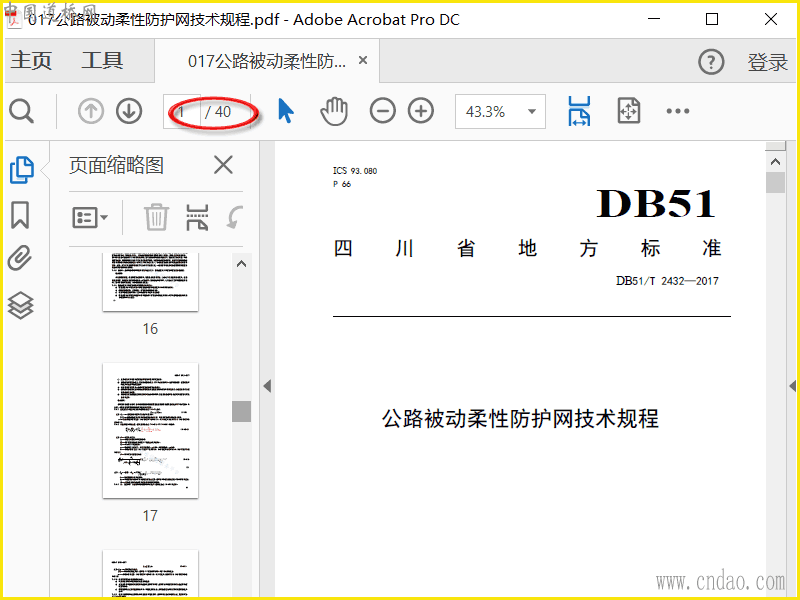The image size is (800, 600).
Task: Zoom out with the minus button
Action: (383, 111)
